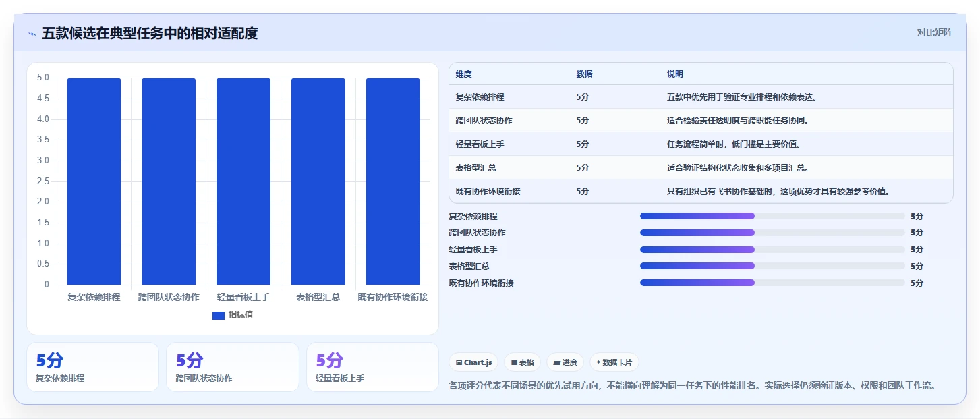Click the 对比矩阵 label in the header
This screenshot has width=980, height=419.
934,32
